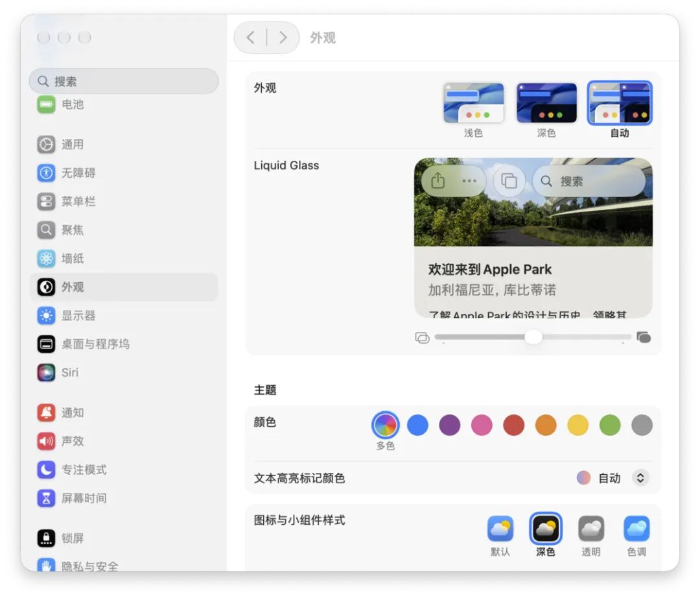Pick the red theme color

pyautogui.click(x=514, y=425)
